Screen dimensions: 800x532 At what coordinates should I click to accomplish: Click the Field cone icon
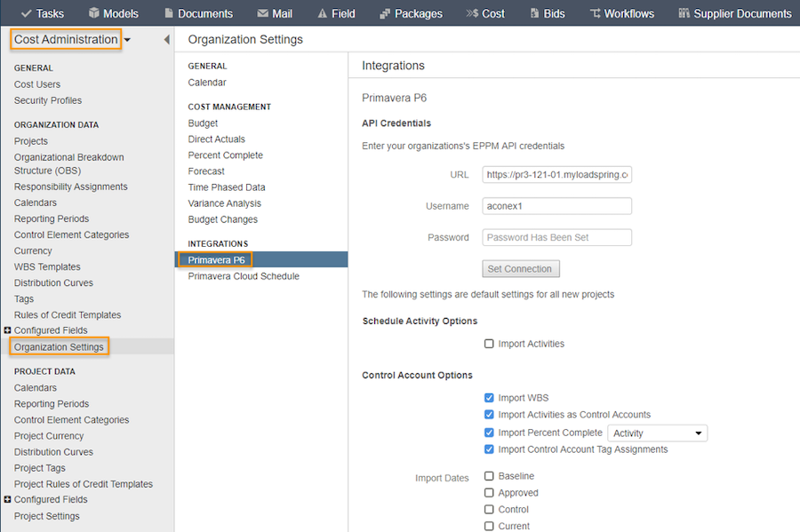[323, 13]
